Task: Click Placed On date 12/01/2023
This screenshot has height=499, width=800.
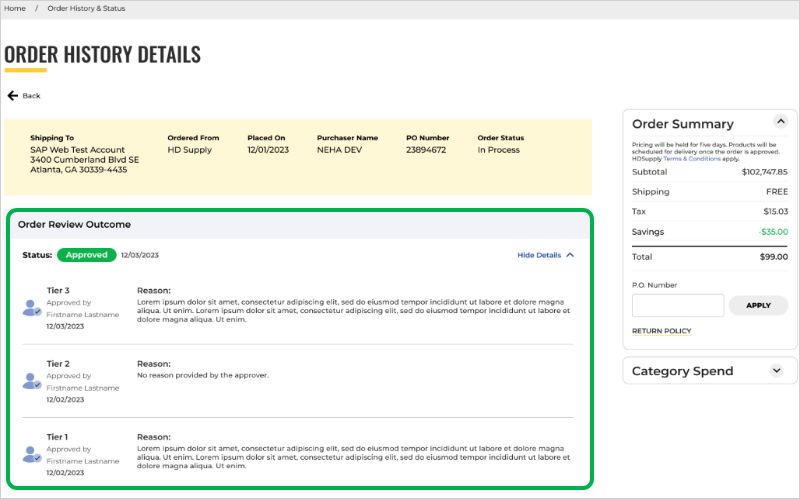Action: click(x=268, y=149)
